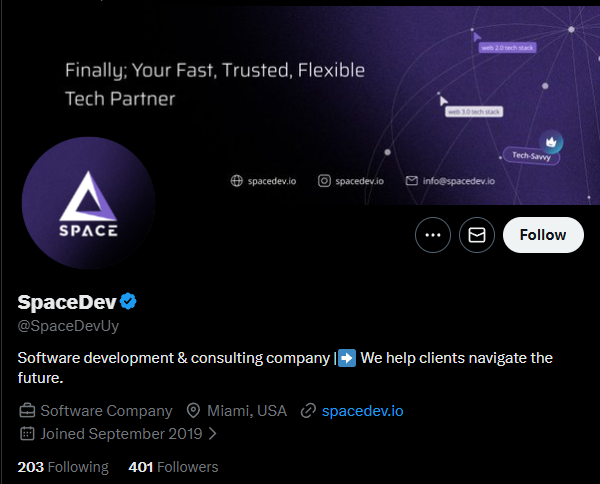The image size is (600, 484).
Task: Click the Joined September 2019 text
Action: (121, 434)
